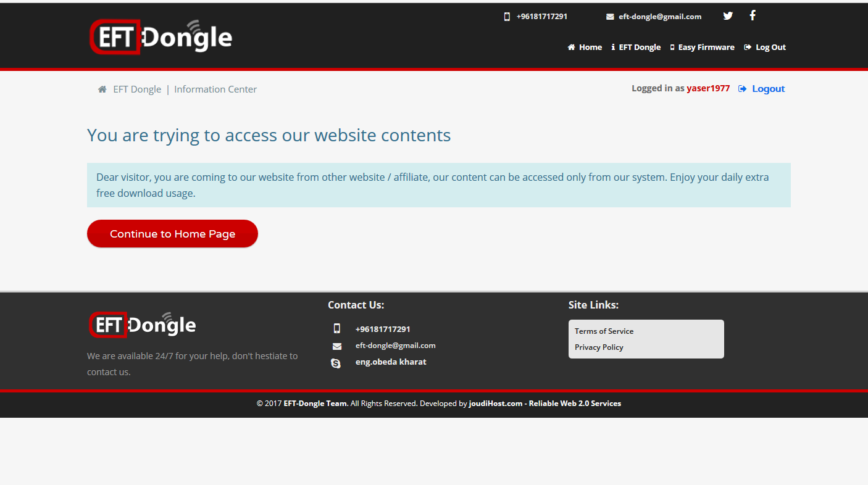Click the phone icon under Contact Us
The height and width of the screenshot is (485, 868).
coord(336,329)
